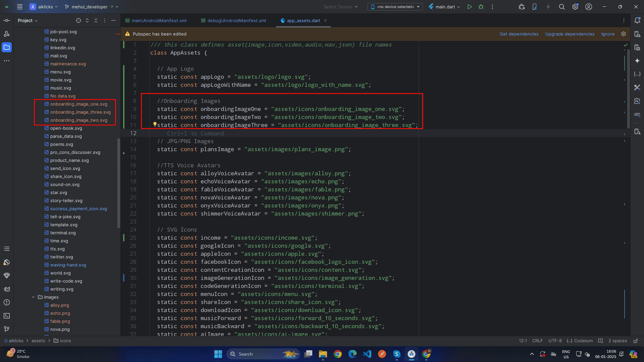Screen dimensions: 644x362
Task: Select onboarding_image_one.svg in the project tree
Action: (78, 104)
